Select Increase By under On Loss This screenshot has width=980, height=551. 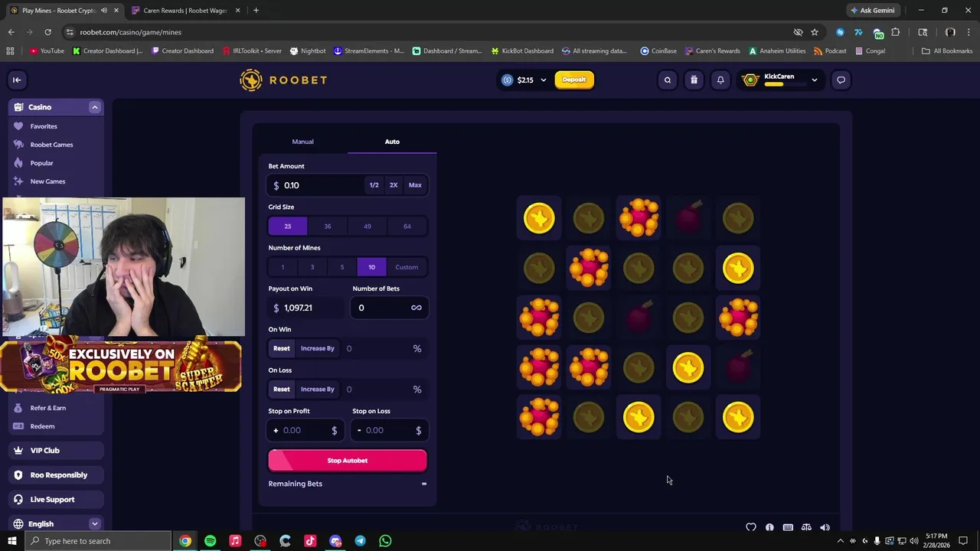(318, 389)
